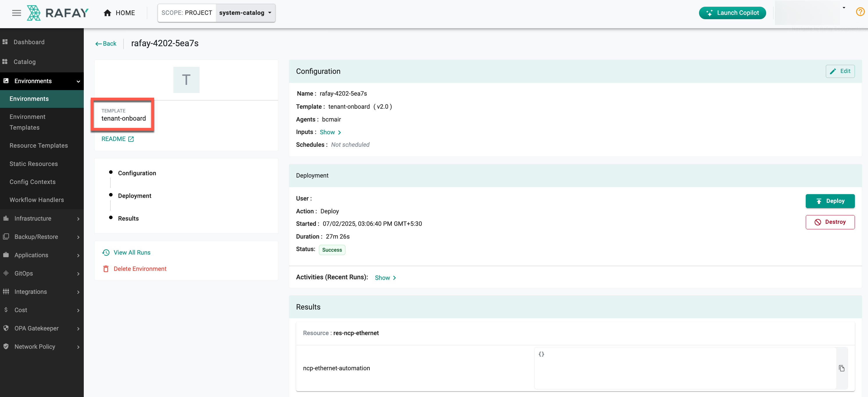Screen dimensions: 868x397
Task: Click the Rafay logo
Action: click(58, 13)
